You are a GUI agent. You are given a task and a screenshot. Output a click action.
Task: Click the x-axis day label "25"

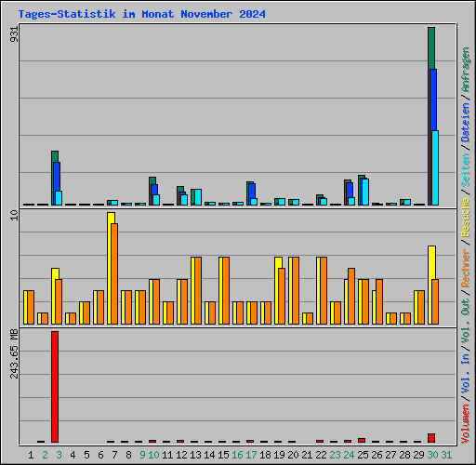[x=363, y=455]
